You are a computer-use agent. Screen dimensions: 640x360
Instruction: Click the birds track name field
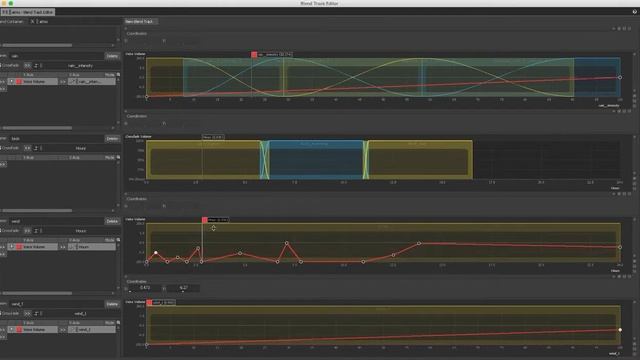tap(56, 139)
